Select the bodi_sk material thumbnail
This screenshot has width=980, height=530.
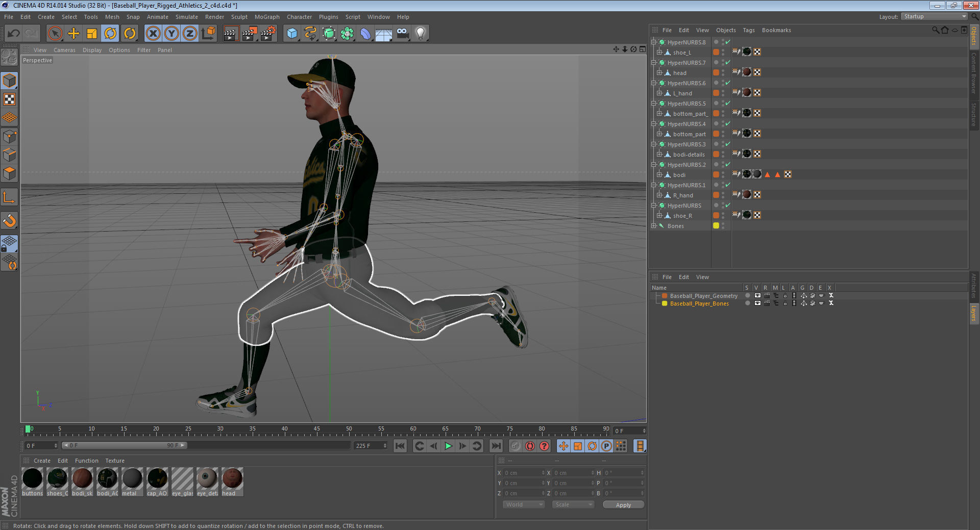pos(82,482)
